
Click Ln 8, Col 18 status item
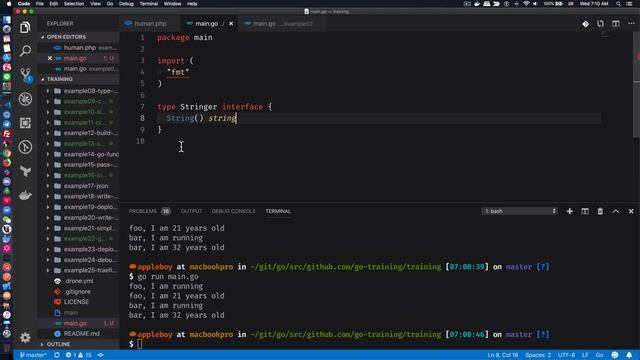(502, 355)
